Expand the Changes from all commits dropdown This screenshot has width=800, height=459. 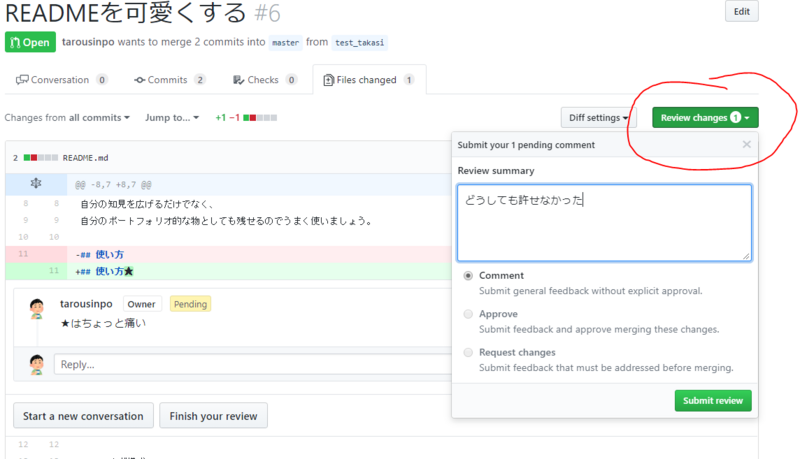pos(67,117)
